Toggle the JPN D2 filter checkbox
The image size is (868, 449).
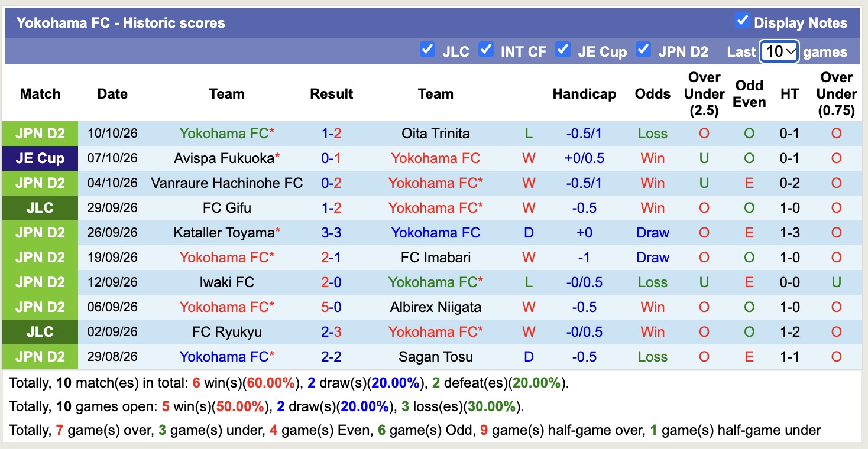pos(643,50)
